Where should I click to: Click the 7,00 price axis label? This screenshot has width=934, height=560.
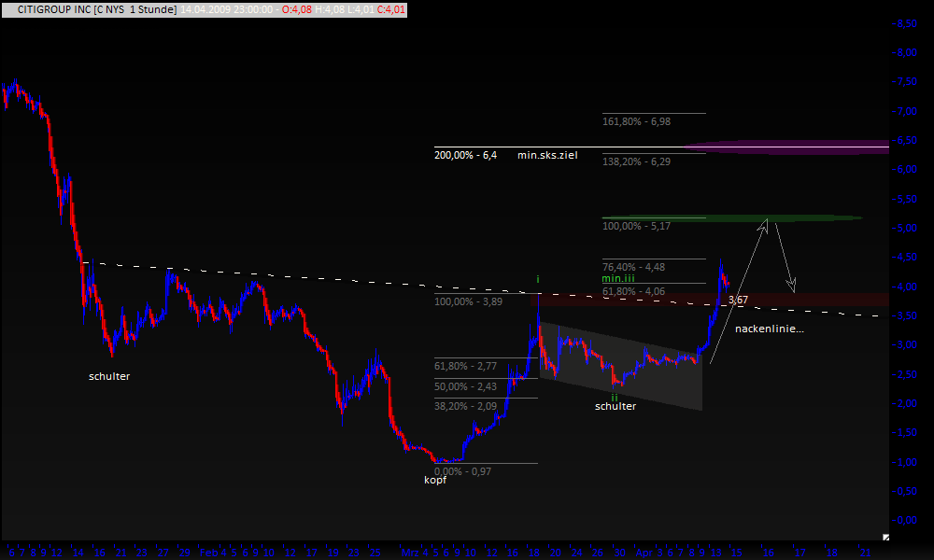click(905, 111)
